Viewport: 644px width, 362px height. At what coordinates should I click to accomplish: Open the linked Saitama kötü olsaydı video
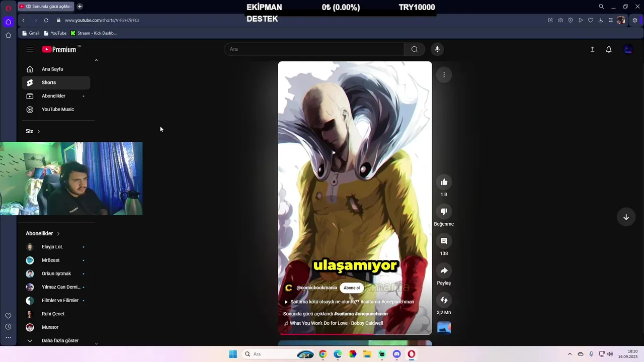(349, 302)
